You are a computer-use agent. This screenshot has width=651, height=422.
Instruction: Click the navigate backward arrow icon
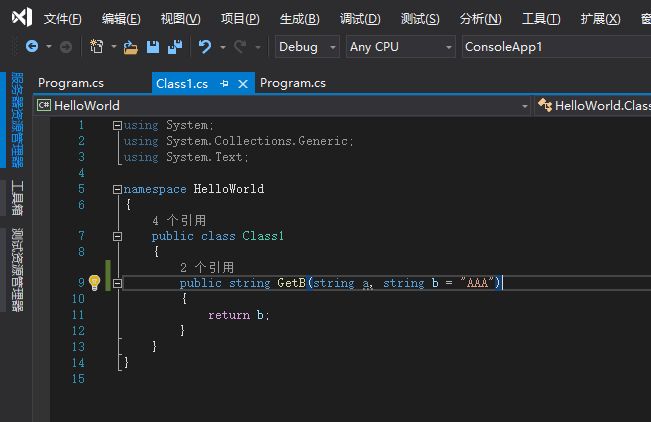(x=32, y=47)
